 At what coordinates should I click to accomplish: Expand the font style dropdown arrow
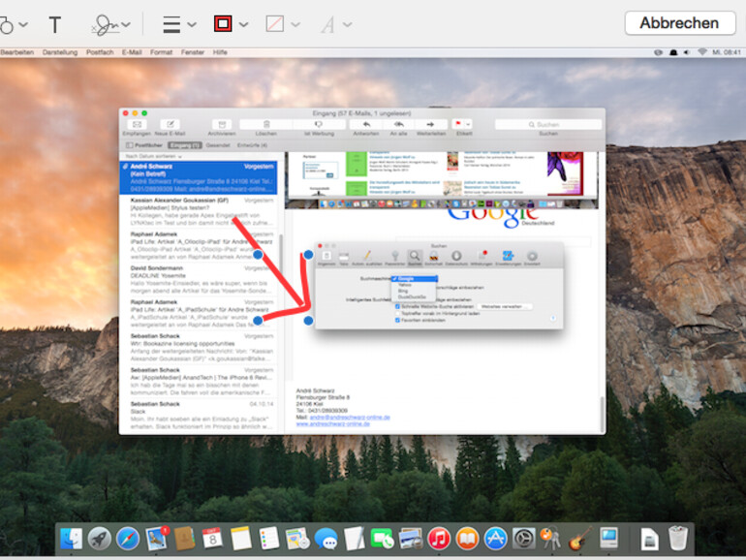click(348, 25)
